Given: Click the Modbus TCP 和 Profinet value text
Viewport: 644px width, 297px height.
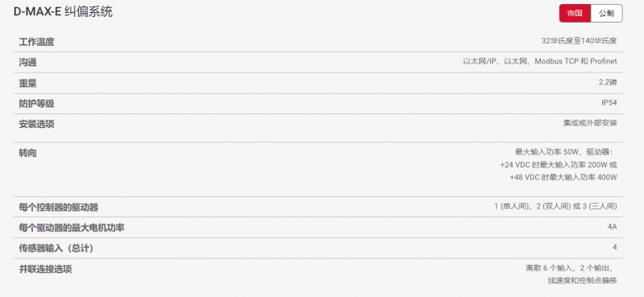Looking at the screenshot, I should 576,61.
